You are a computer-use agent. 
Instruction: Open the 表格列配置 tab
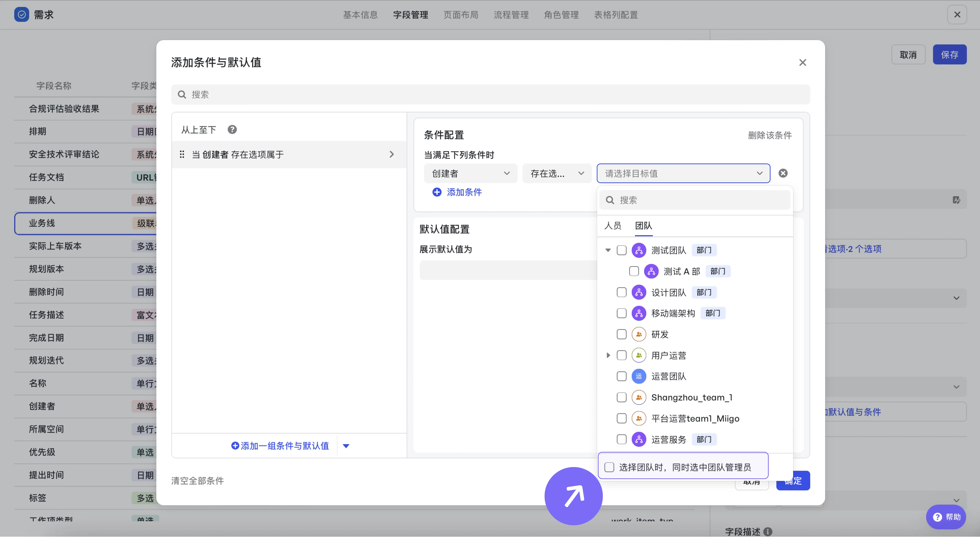[x=616, y=15]
